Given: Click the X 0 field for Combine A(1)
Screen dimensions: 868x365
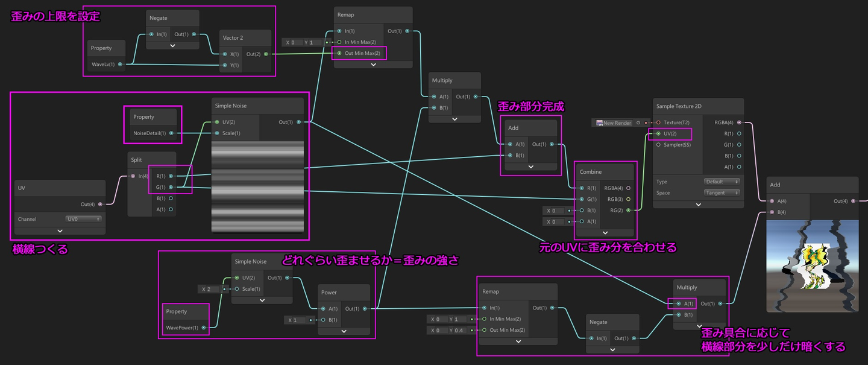Looking at the screenshot, I should 557,221.
